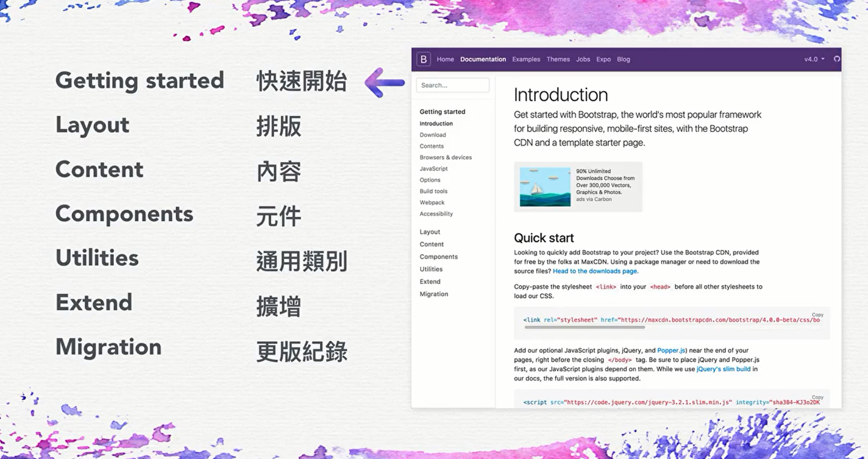Open the jQuery's slim build link
The width and height of the screenshot is (868, 459).
pyautogui.click(x=724, y=369)
